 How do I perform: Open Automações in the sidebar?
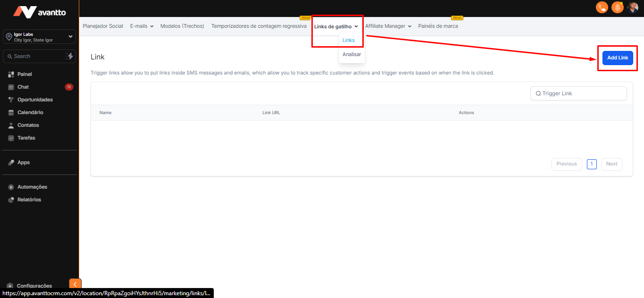point(32,187)
